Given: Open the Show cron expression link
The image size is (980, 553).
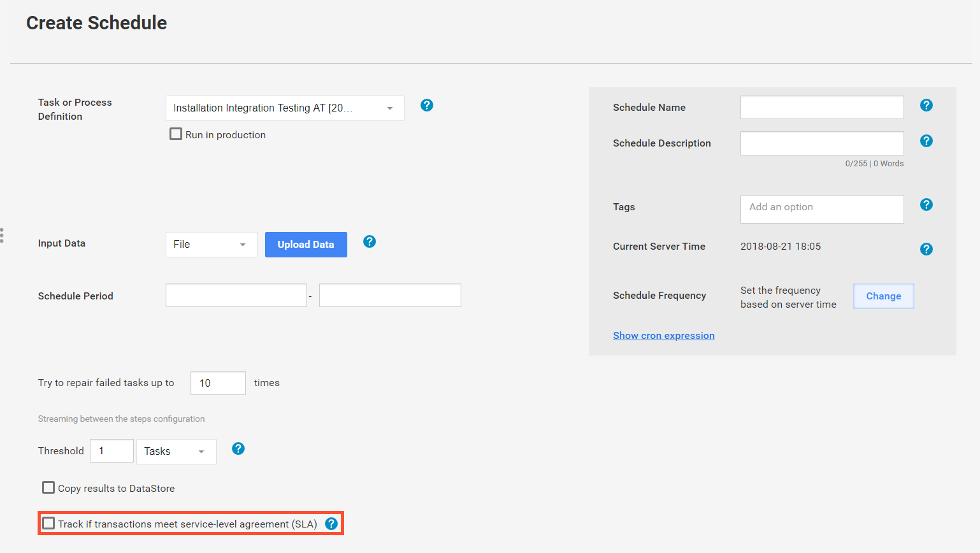Looking at the screenshot, I should [x=664, y=336].
